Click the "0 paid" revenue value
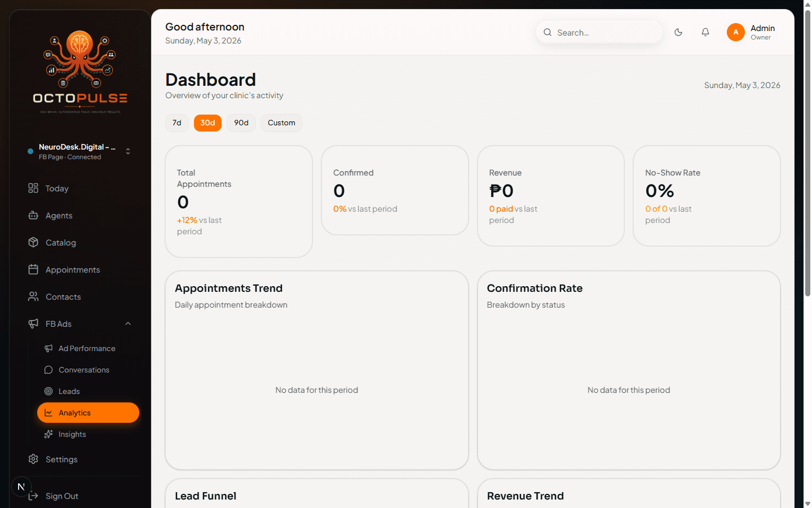Image resolution: width=812 pixels, height=508 pixels. coord(501,209)
